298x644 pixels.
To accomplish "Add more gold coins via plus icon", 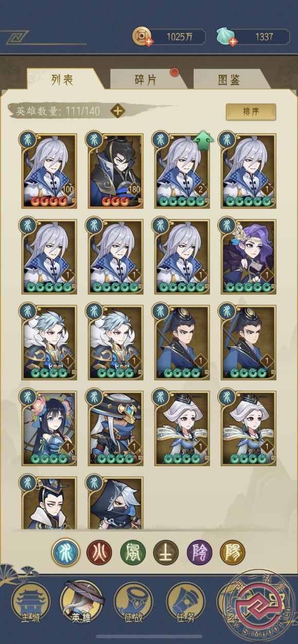I will tap(149, 42).
